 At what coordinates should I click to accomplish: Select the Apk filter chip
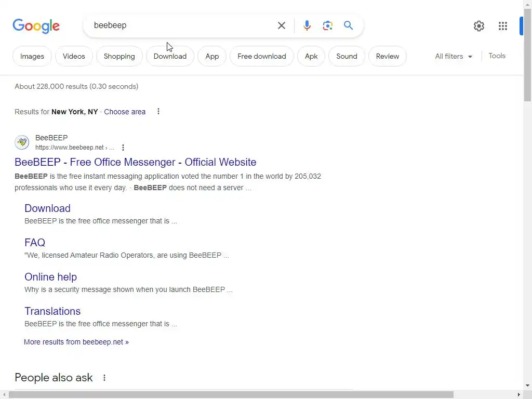click(311, 56)
